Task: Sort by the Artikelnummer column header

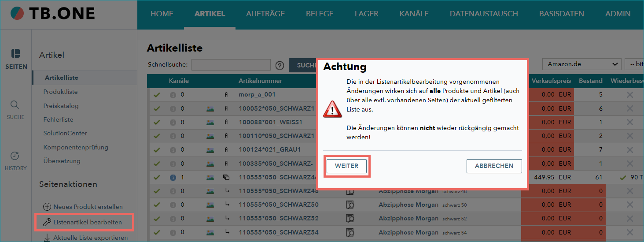Action: (261, 81)
